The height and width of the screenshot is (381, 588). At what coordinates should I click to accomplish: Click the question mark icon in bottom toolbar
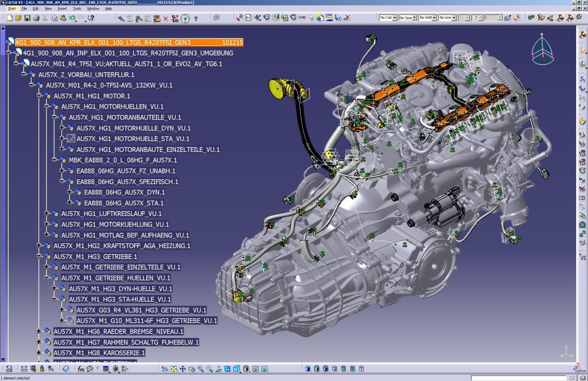pos(361,369)
